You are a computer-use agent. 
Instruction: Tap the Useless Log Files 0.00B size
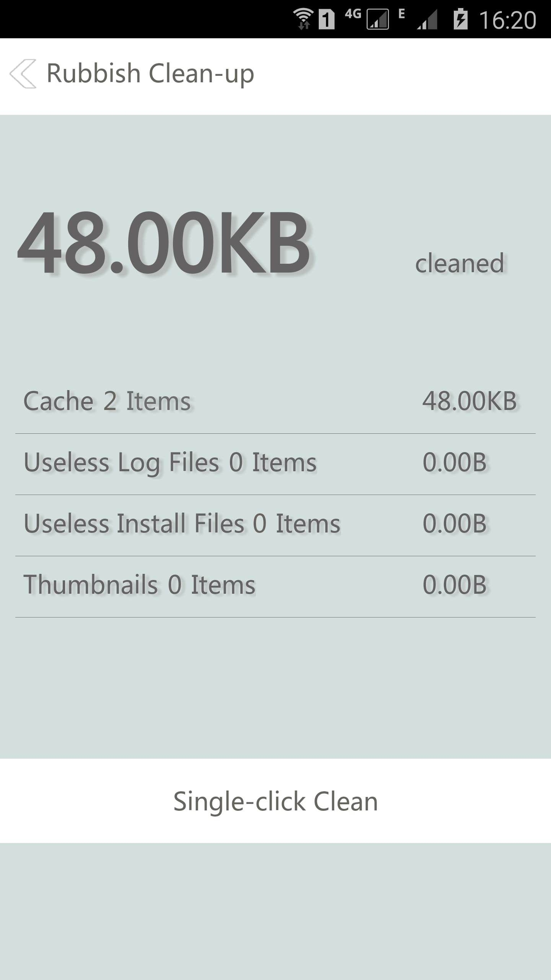pyautogui.click(x=455, y=462)
